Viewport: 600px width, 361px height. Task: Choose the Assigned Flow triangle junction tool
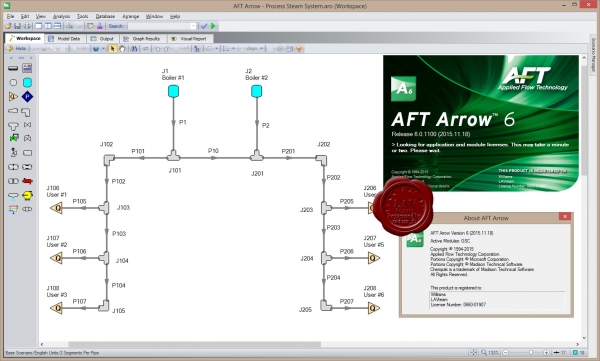coord(13,96)
